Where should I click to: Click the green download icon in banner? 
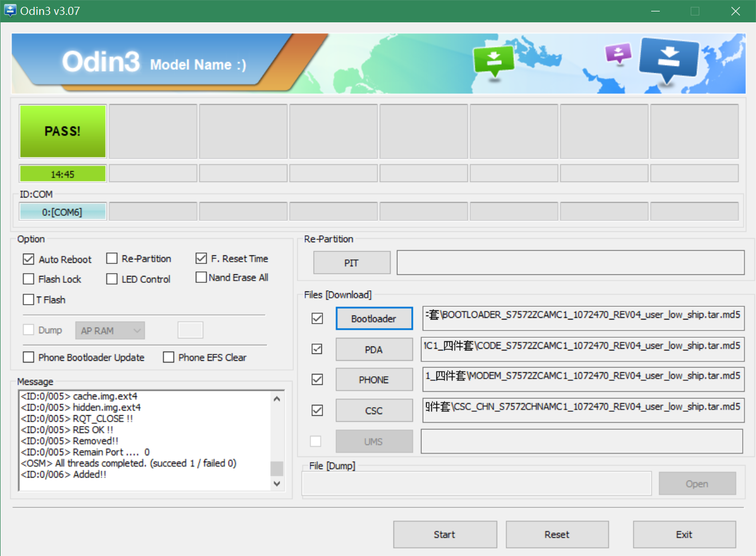tap(493, 60)
